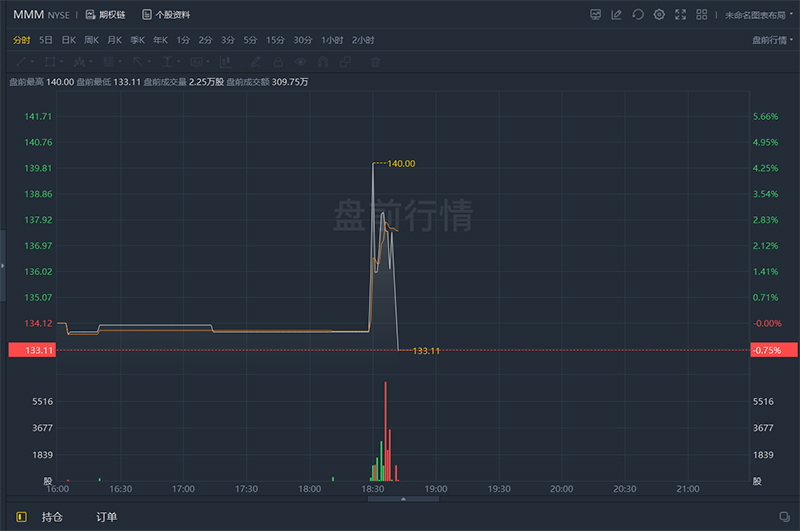Click the yellow panel icon beside 持仓
The image size is (800, 531).
coord(21,517)
